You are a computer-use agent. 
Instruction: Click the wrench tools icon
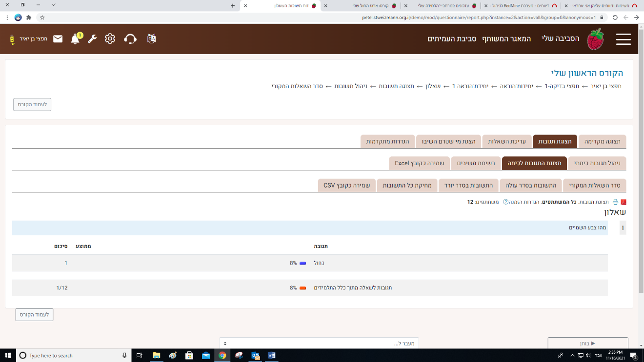tap(92, 39)
